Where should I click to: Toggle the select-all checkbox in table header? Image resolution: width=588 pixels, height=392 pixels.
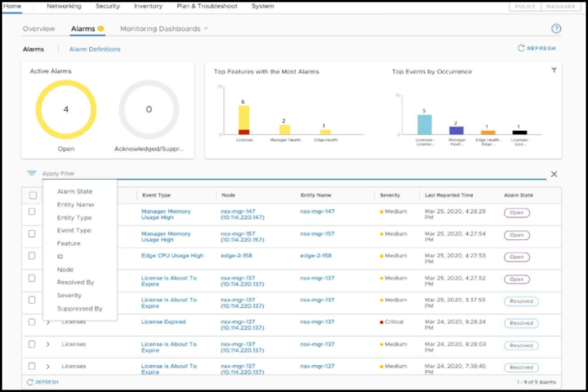click(33, 195)
